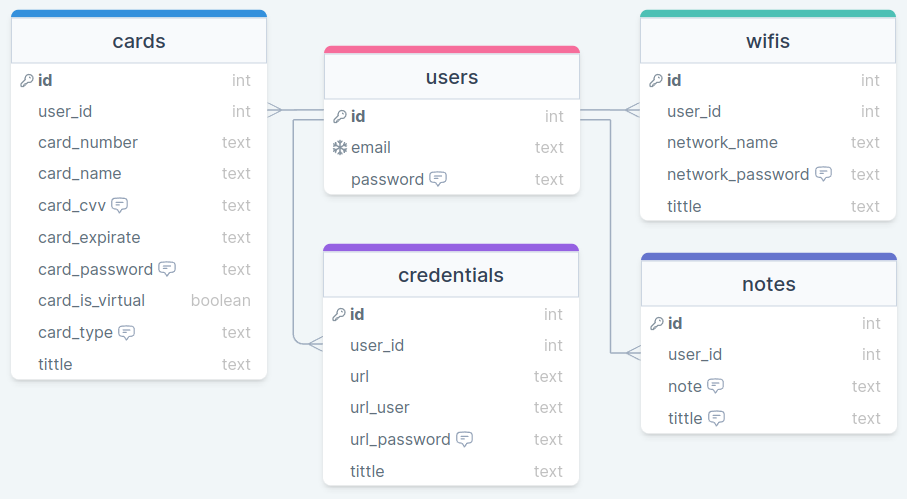Select the user_id field in cards

coord(139,111)
